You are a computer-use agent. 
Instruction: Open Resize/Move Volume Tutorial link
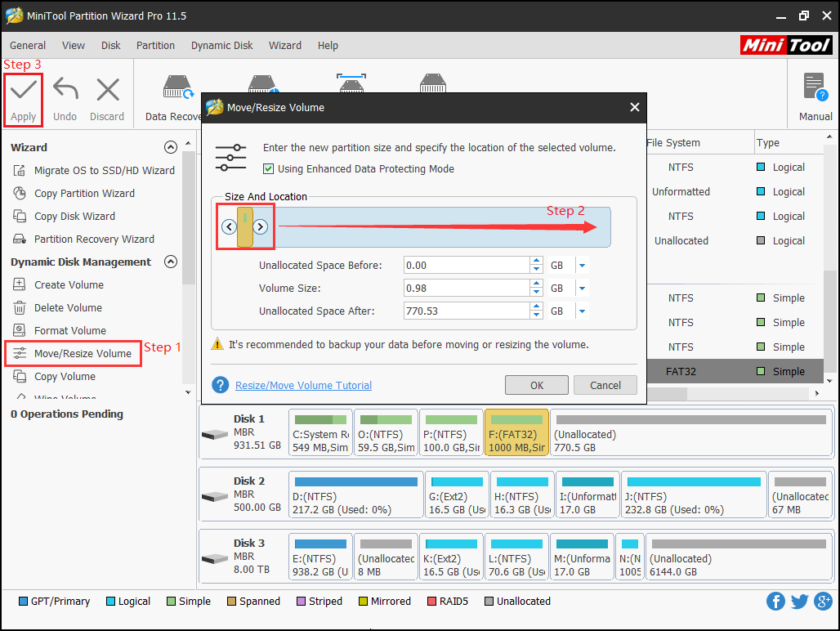303,385
